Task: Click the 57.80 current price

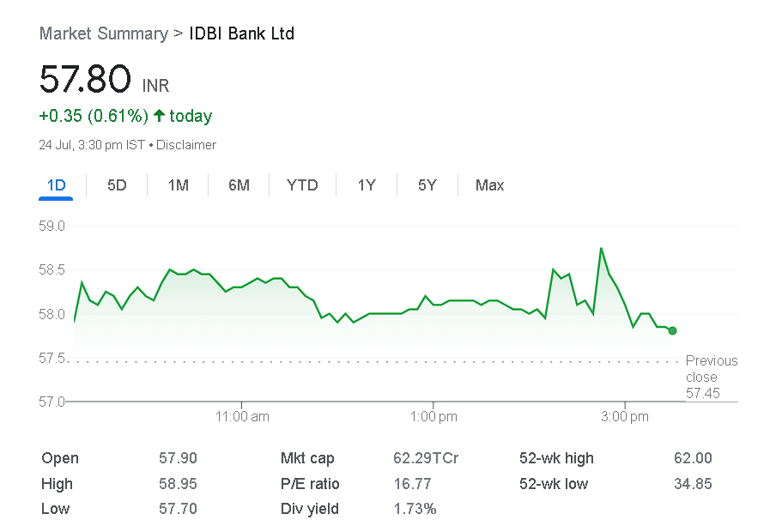Action: tap(85, 79)
